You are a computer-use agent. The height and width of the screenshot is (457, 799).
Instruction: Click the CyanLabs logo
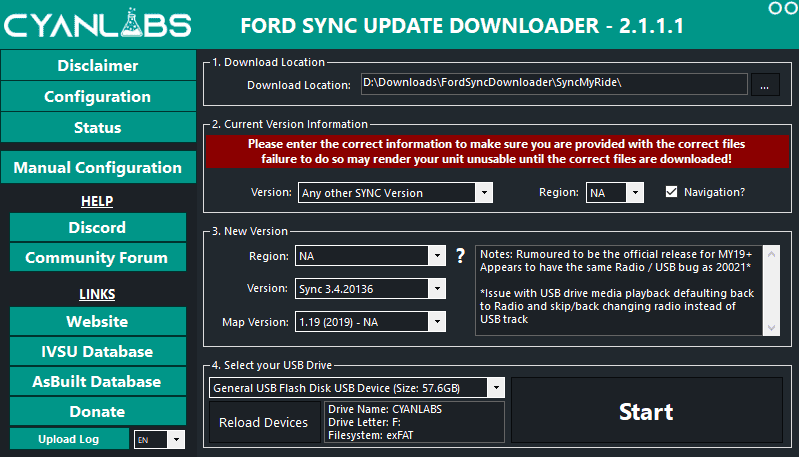(98, 24)
